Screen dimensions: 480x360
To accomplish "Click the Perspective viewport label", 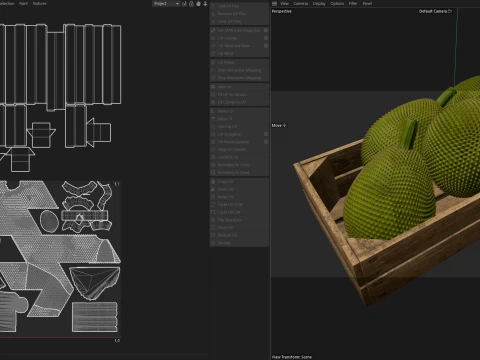I will click(282, 11).
